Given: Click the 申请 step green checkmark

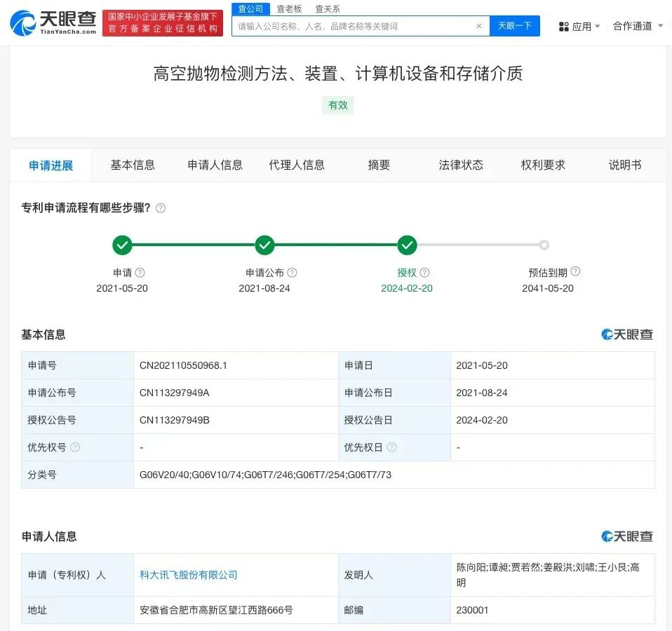Looking at the screenshot, I should (122, 245).
